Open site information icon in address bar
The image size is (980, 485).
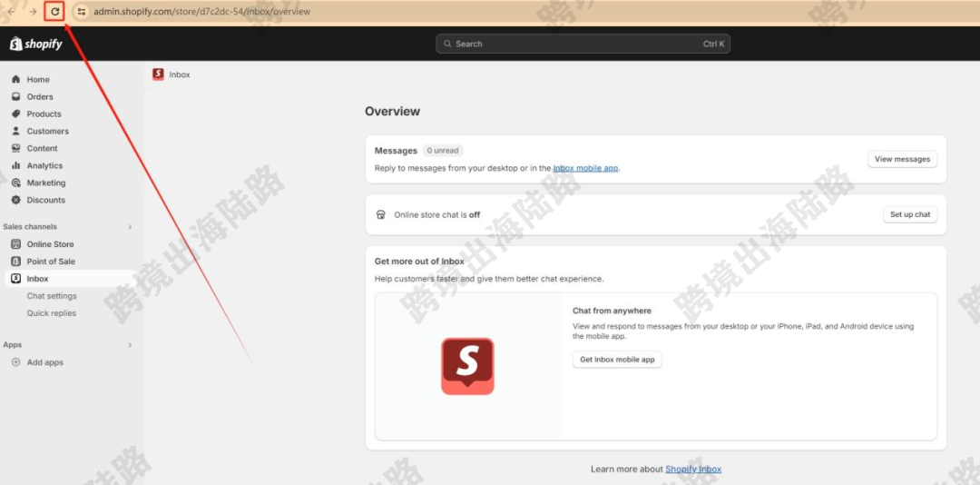coord(82,11)
